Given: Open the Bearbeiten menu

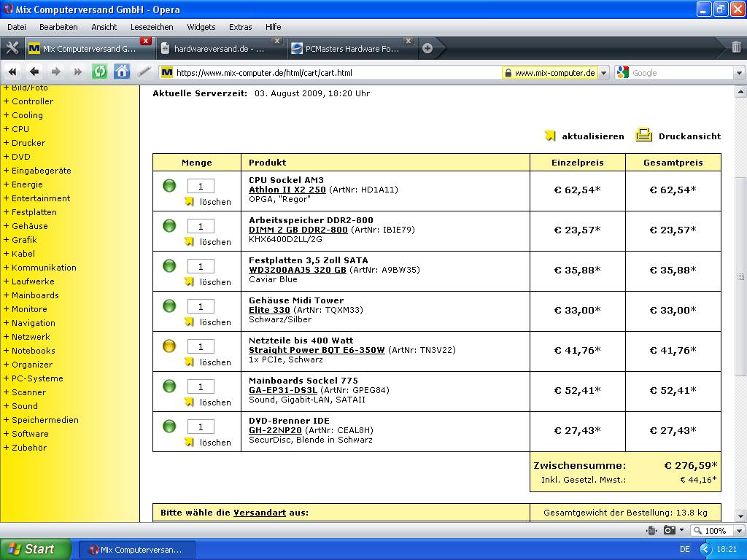Looking at the screenshot, I should (58, 27).
